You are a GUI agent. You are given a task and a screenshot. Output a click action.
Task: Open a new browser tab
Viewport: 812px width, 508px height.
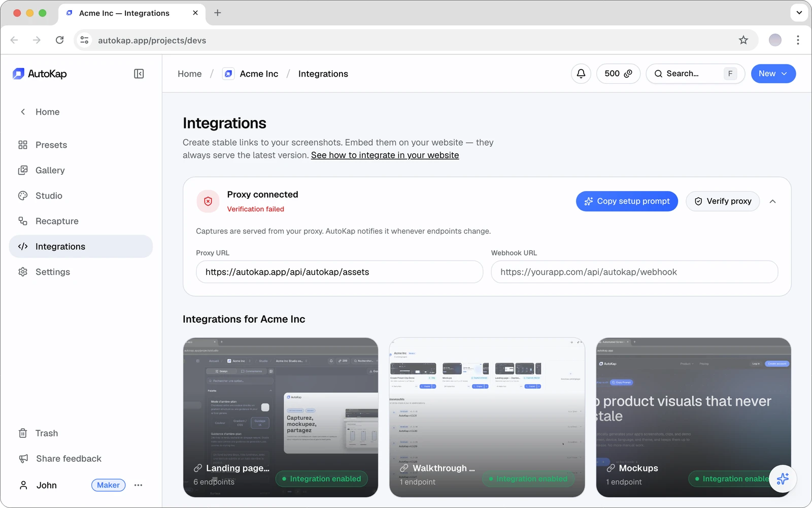point(217,13)
